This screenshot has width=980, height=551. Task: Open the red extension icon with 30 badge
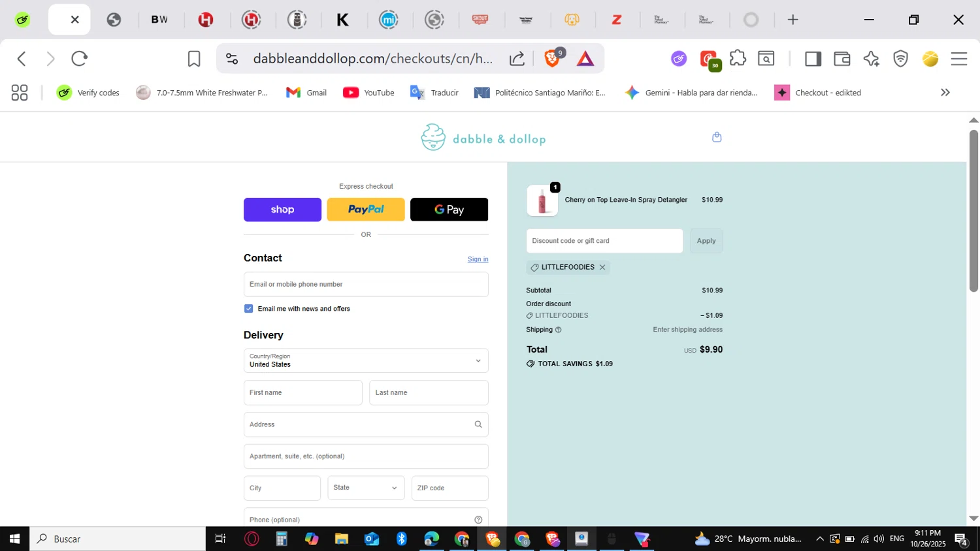(710, 60)
